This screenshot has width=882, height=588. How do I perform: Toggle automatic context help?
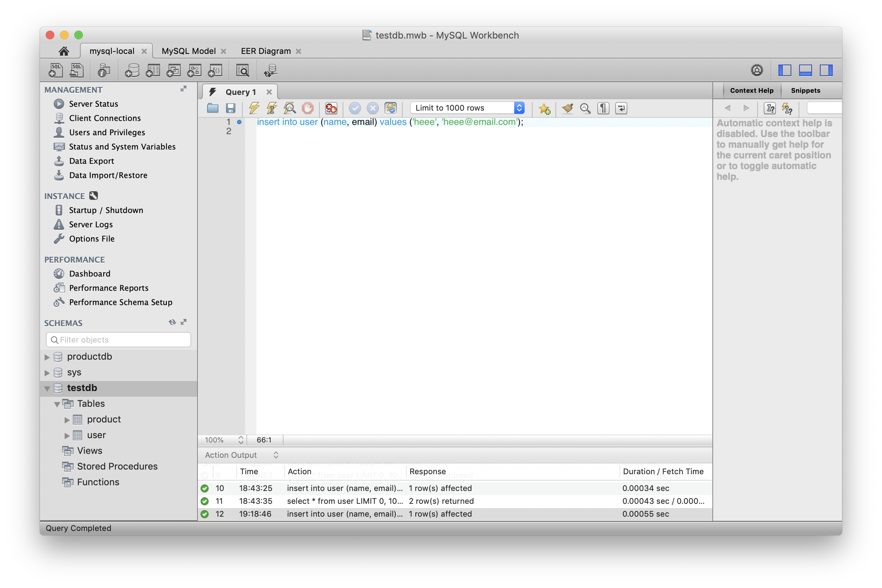pos(787,108)
